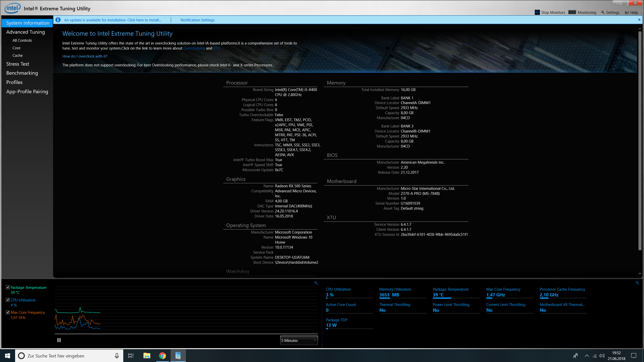Viewport: 644px width, 362px height.
Task: Open the Benchmarking section
Action: (22, 73)
